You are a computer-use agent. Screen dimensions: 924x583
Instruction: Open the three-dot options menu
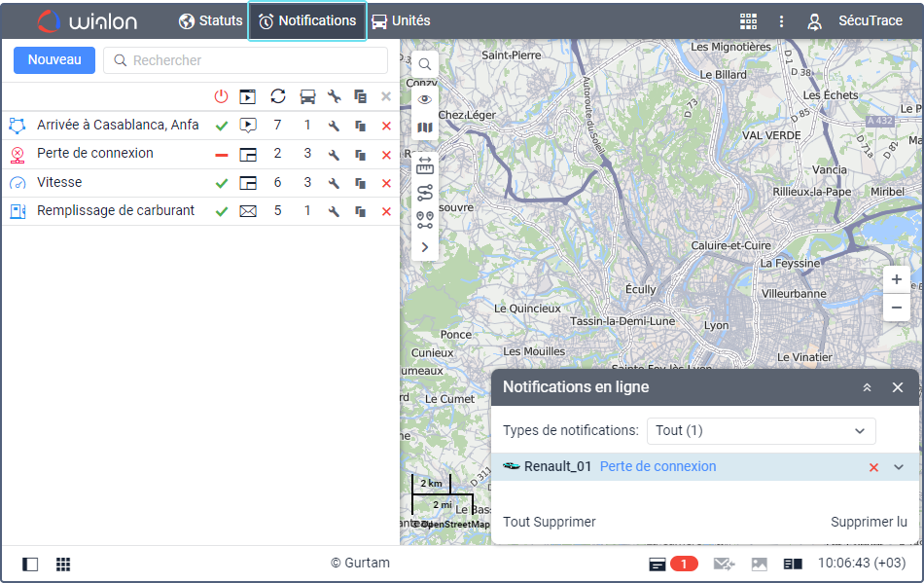(781, 21)
